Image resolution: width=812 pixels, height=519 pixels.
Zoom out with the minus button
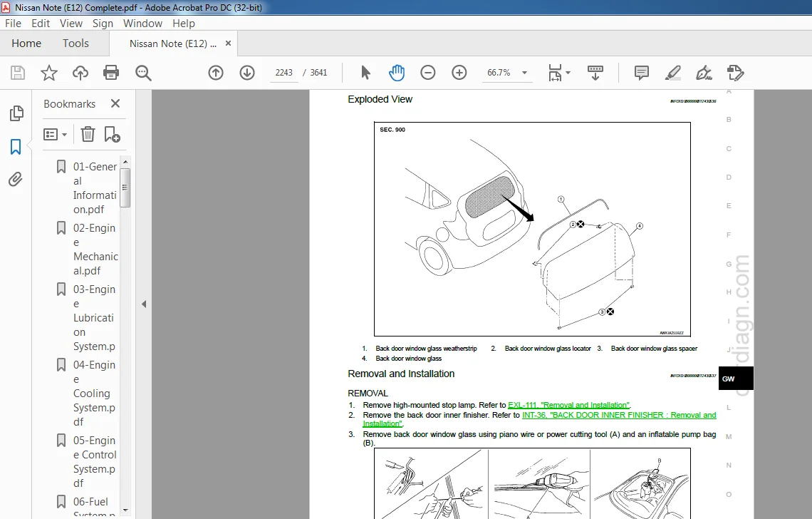pos(428,73)
